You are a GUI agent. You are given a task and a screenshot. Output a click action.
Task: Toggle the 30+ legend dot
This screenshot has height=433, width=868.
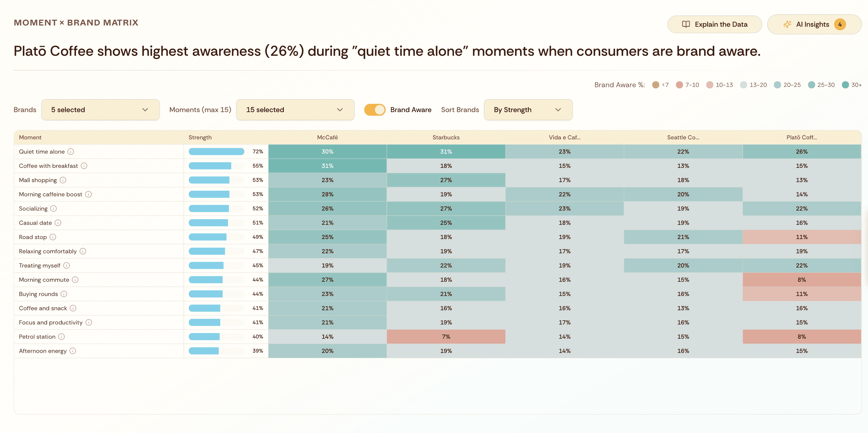[845, 85]
